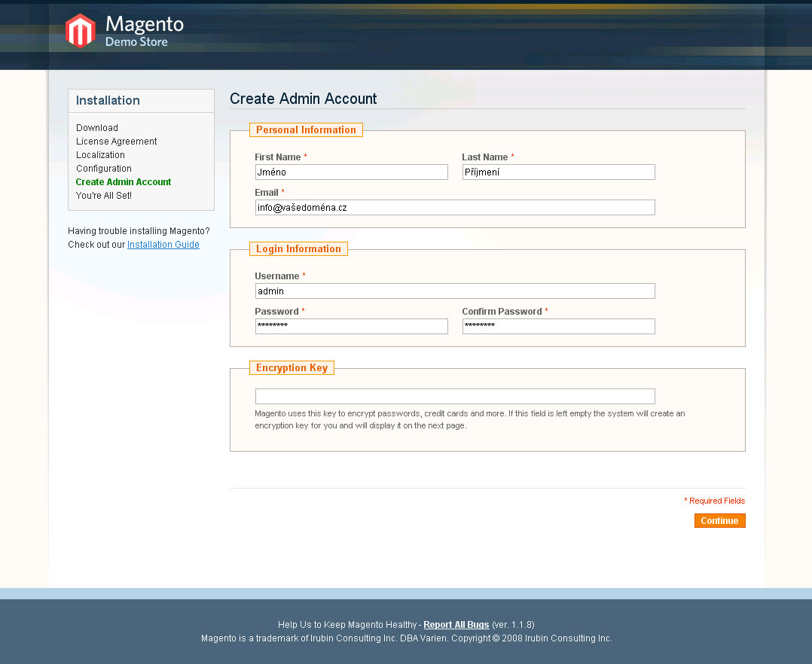
Task: Open the Report All Bugs link
Action: point(456,625)
